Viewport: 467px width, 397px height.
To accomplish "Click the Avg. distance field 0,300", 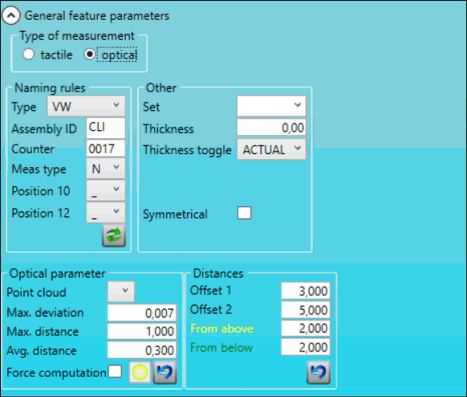I will click(x=142, y=350).
